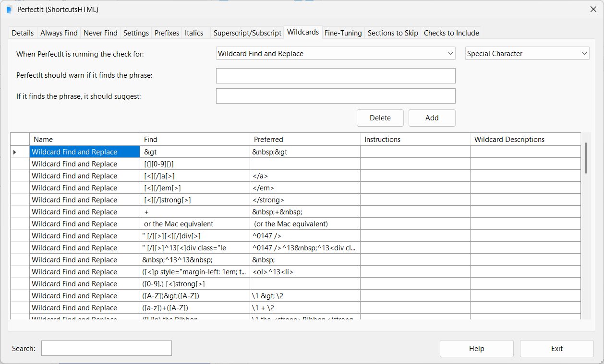
Task: Select the Preferred cell </strong>
Action: click(305, 200)
